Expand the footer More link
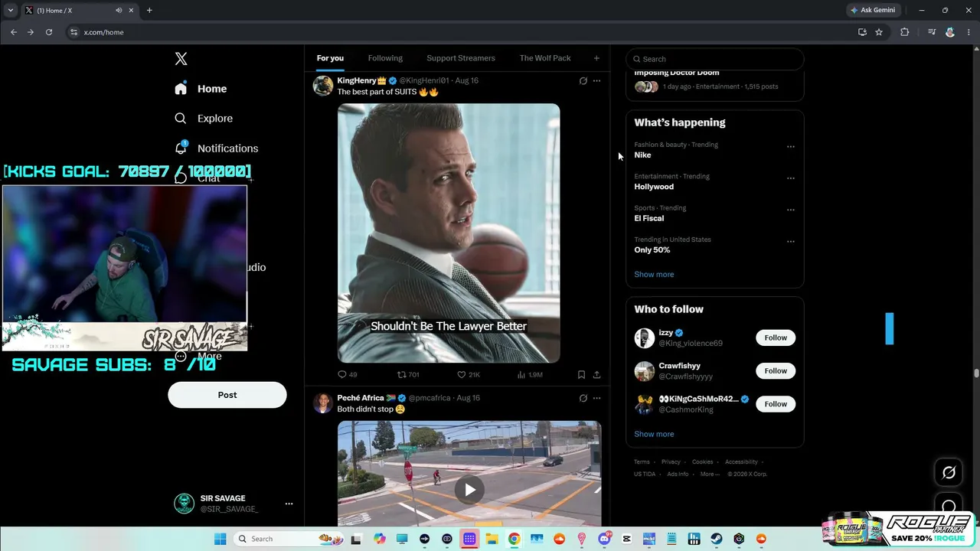 [x=710, y=474]
